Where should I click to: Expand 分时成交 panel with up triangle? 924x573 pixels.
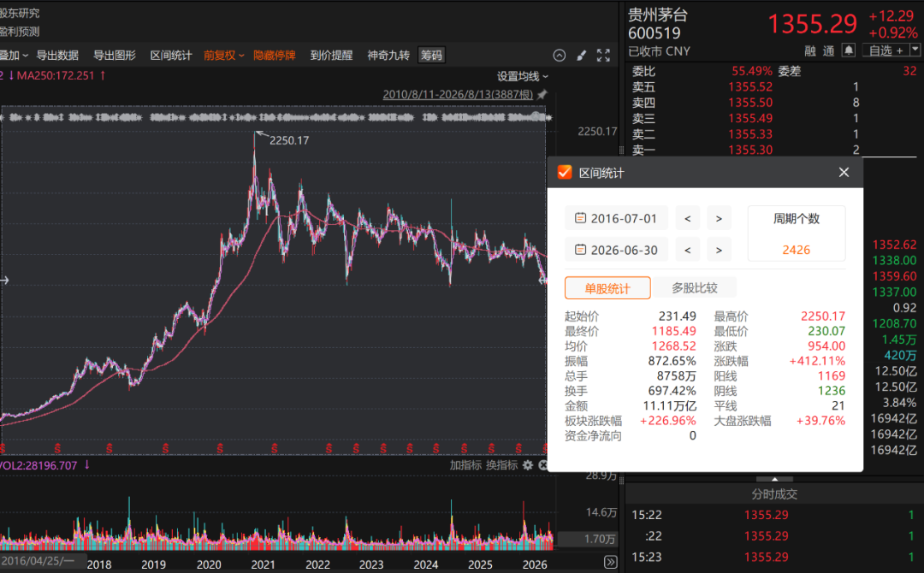(774, 479)
